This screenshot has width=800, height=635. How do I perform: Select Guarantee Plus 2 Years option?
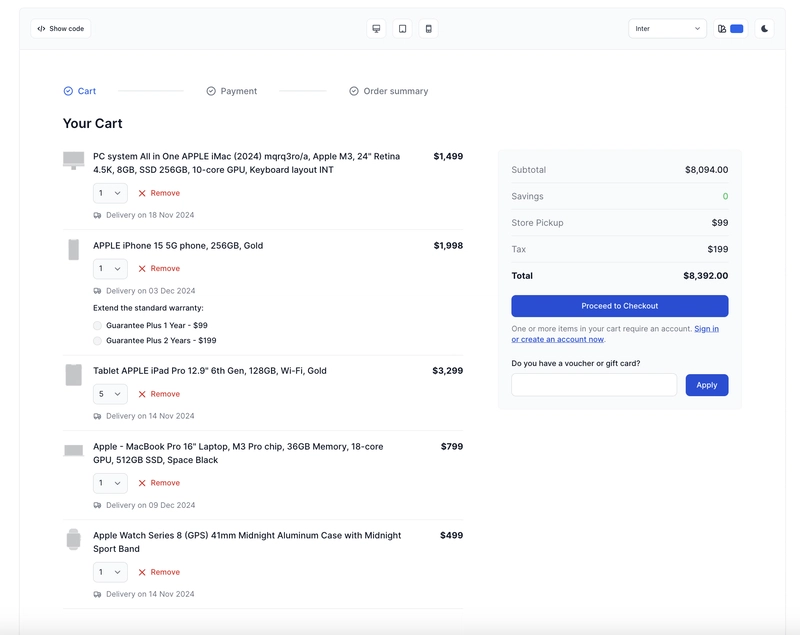(97, 341)
